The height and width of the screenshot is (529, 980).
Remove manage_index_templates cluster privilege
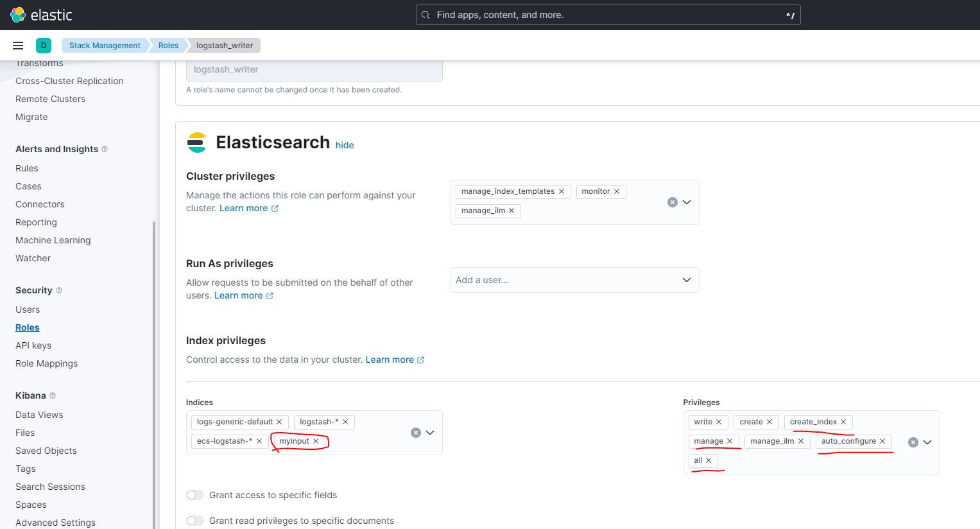click(562, 191)
